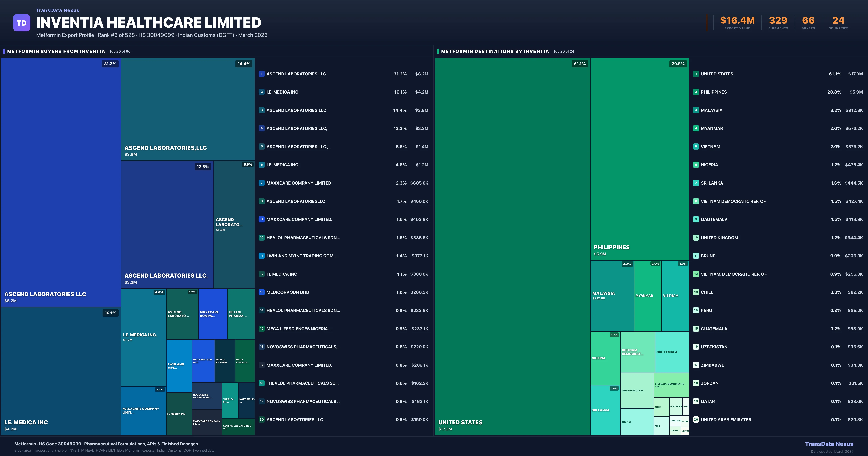Click the Metformin Buyers From Inventia heading
Image resolution: width=868 pixels, height=456 pixels.
pos(56,51)
